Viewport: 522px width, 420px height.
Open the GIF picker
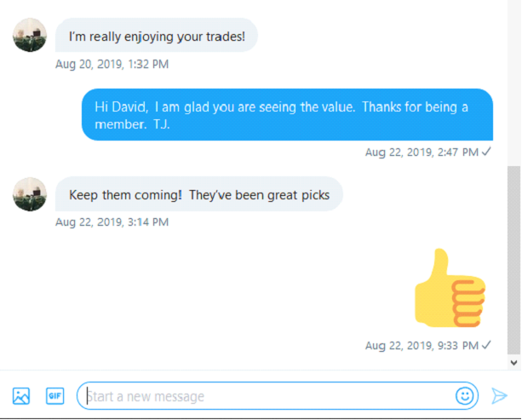[55, 395]
